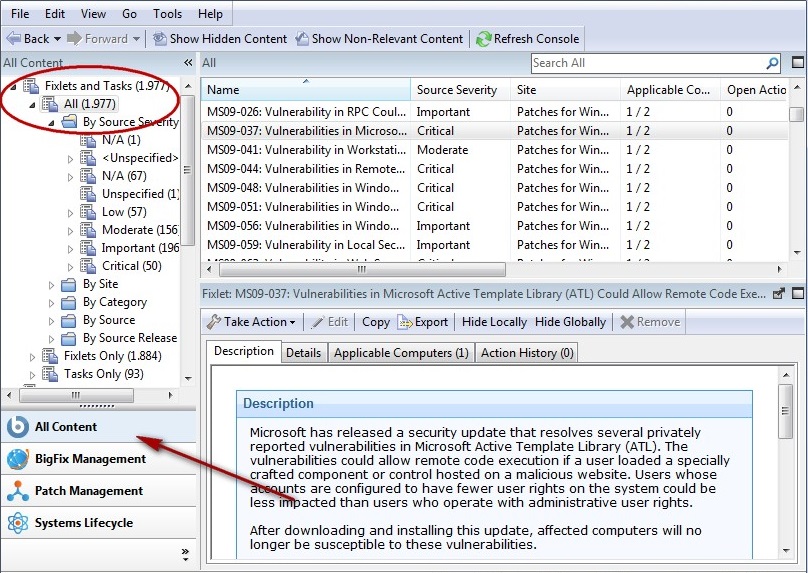Select the MS09-044 fixlet row
808x573 pixels.
click(x=494, y=169)
